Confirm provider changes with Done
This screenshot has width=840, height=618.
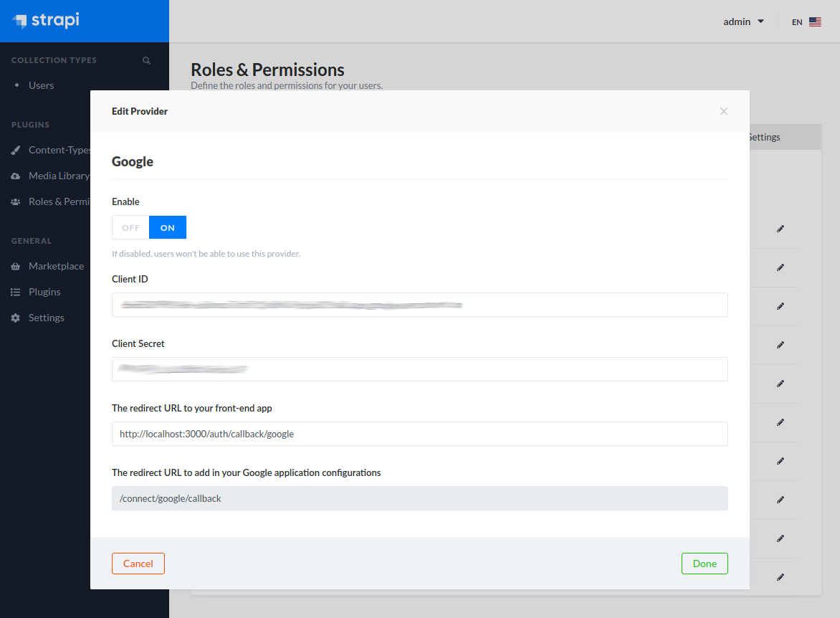[x=705, y=564]
